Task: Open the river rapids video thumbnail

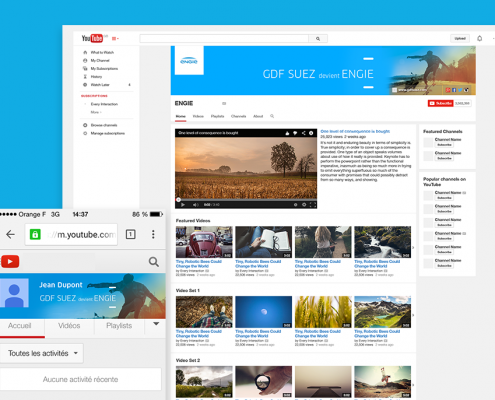Action: [x=383, y=242]
